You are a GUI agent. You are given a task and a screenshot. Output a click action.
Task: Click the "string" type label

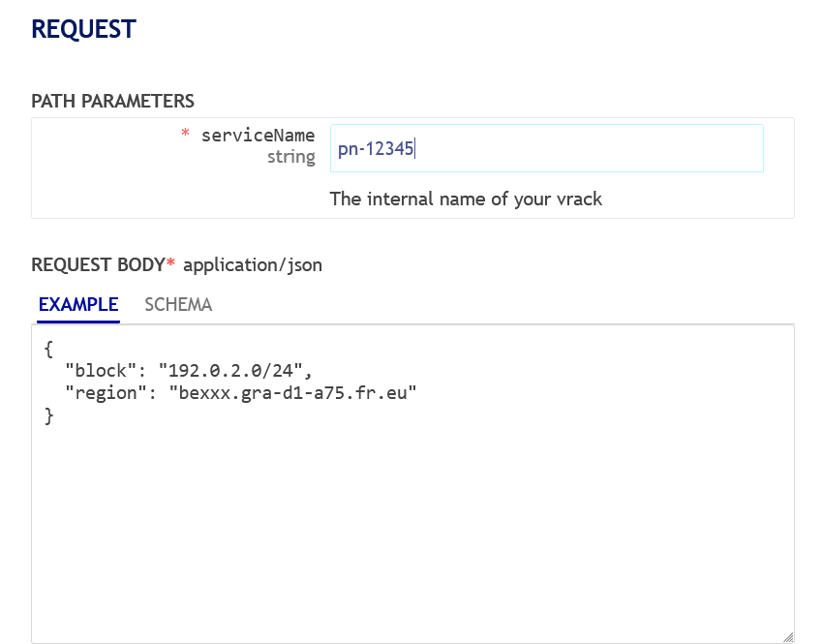tap(290, 157)
